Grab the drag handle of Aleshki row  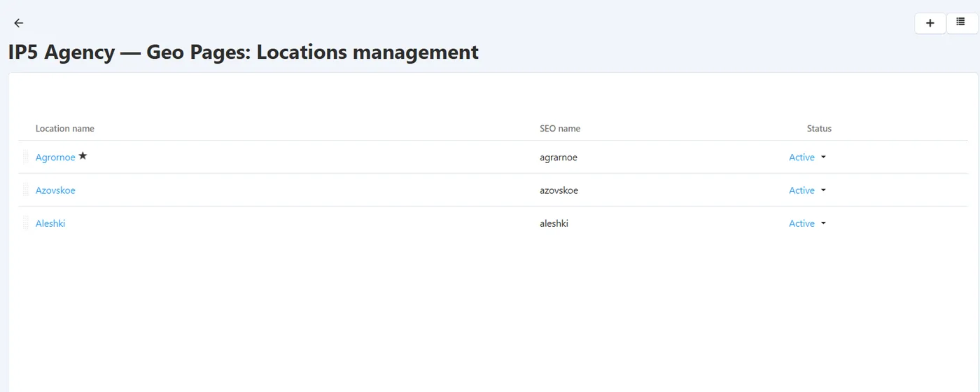[x=26, y=223]
